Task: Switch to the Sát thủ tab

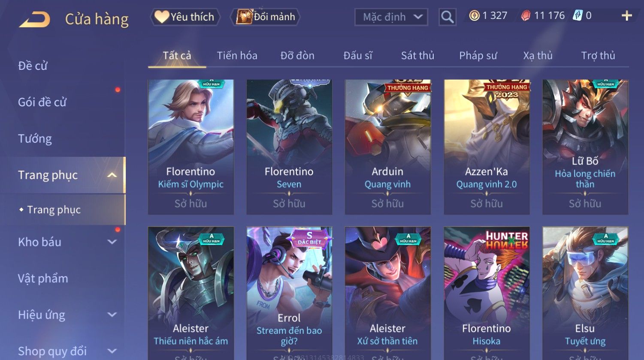Action: (x=417, y=56)
